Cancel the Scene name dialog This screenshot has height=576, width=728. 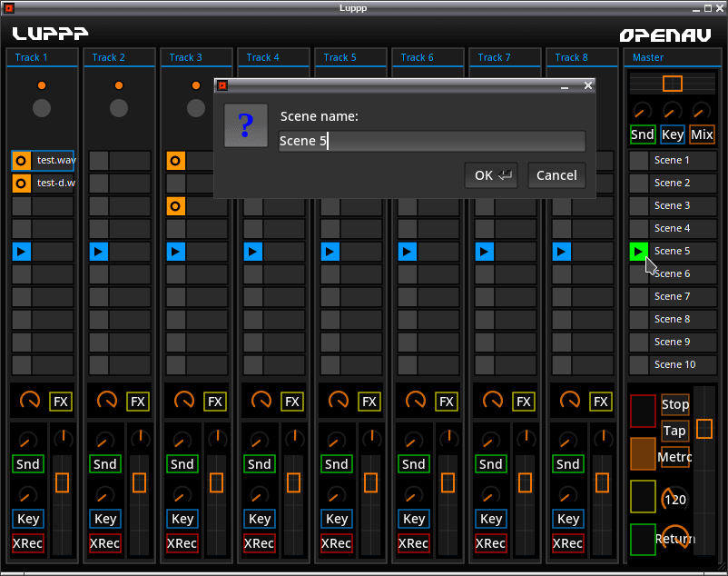point(556,175)
